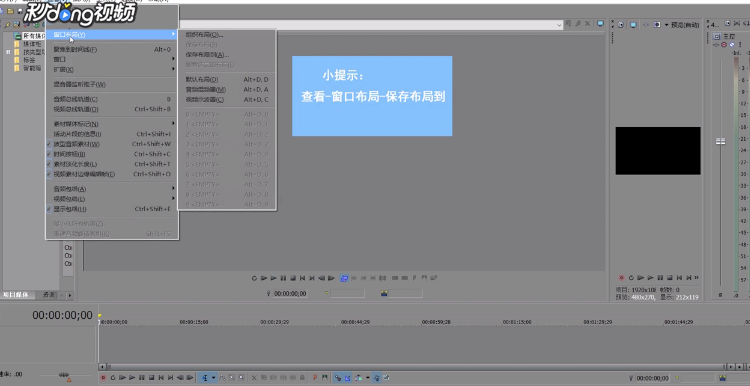This screenshot has height=386, width=750.
Task: Click the monitor icon right of trimmer dropdown
Action: tap(600, 23)
